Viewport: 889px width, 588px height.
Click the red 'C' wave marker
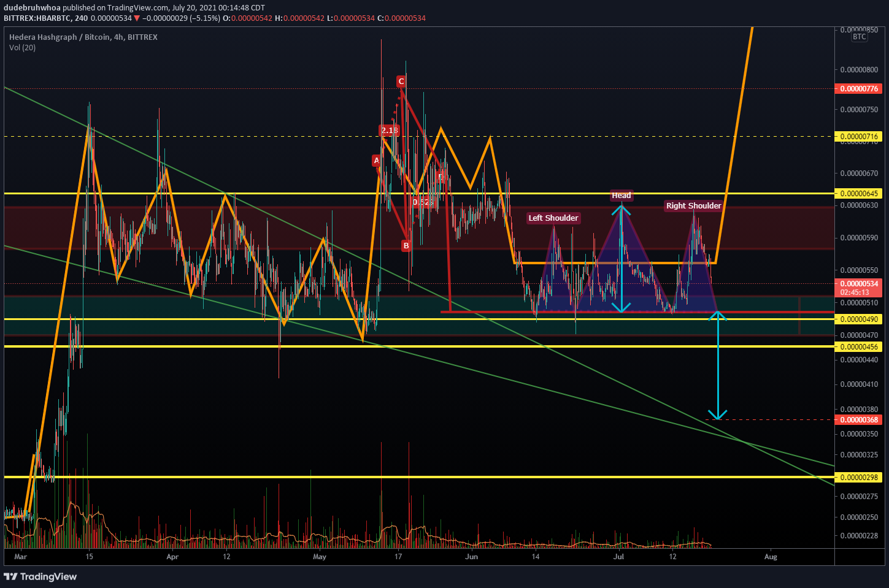[x=401, y=82]
